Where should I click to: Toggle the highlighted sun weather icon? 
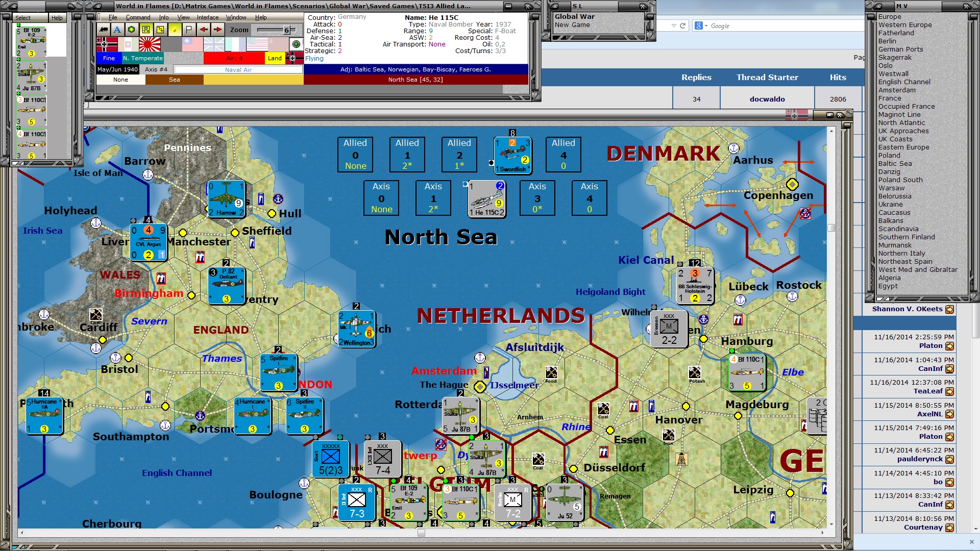click(175, 30)
